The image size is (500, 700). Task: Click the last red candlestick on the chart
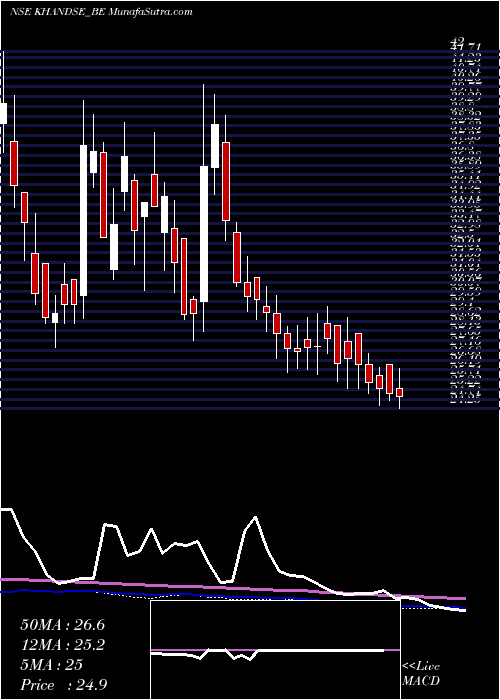pyautogui.click(x=400, y=392)
